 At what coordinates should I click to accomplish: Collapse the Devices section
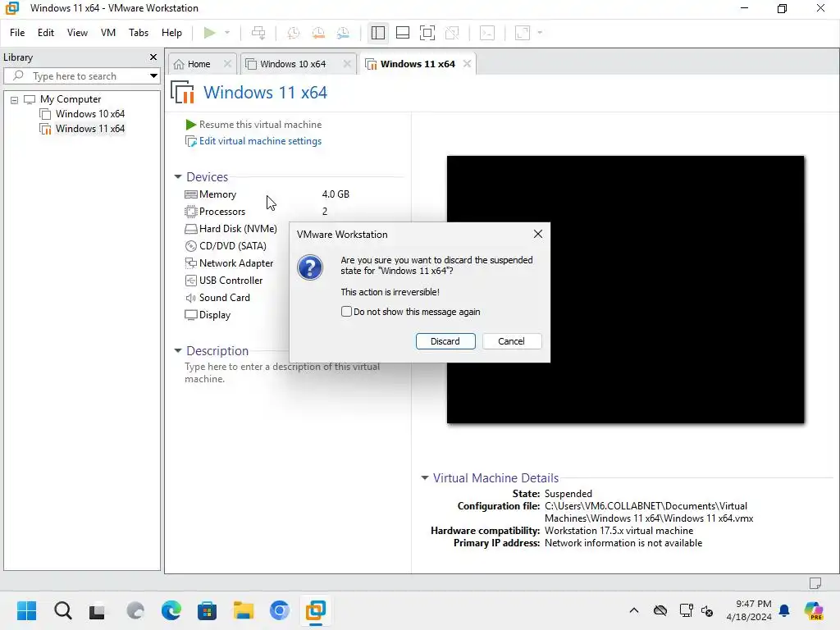tap(178, 177)
